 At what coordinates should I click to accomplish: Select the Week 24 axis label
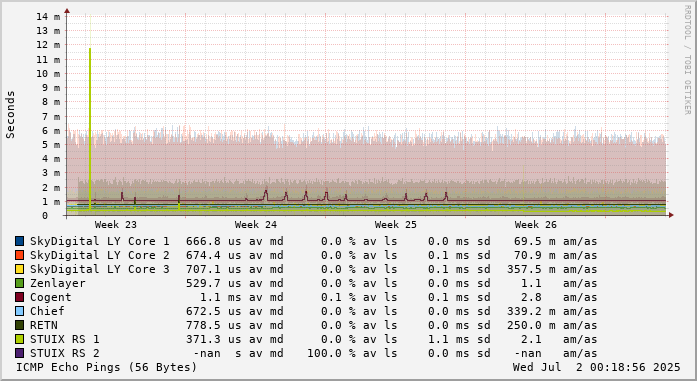[x=256, y=225]
